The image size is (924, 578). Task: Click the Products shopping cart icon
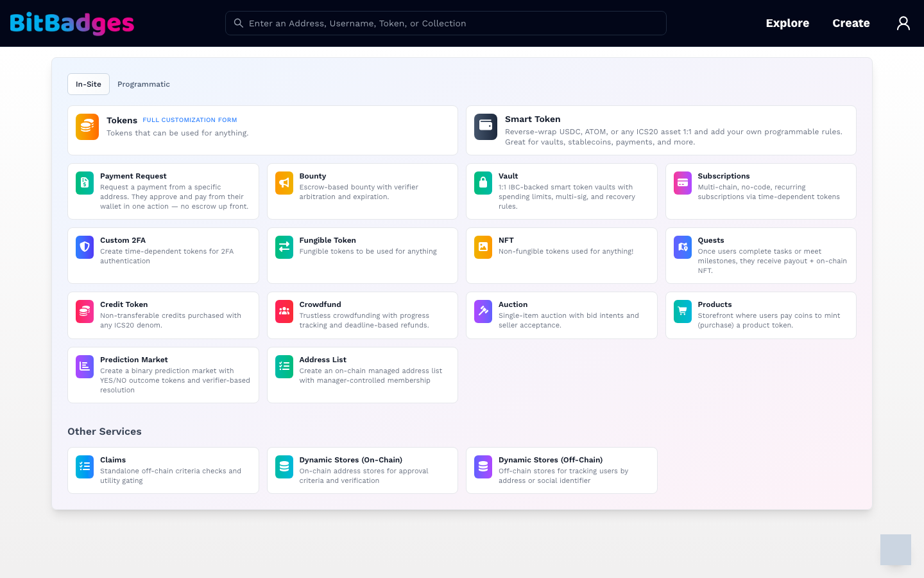click(683, 311)
